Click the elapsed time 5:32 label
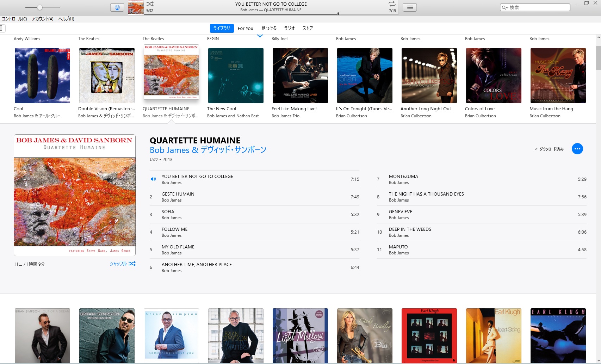Screen dimensions: 601x364 point(150,11)
